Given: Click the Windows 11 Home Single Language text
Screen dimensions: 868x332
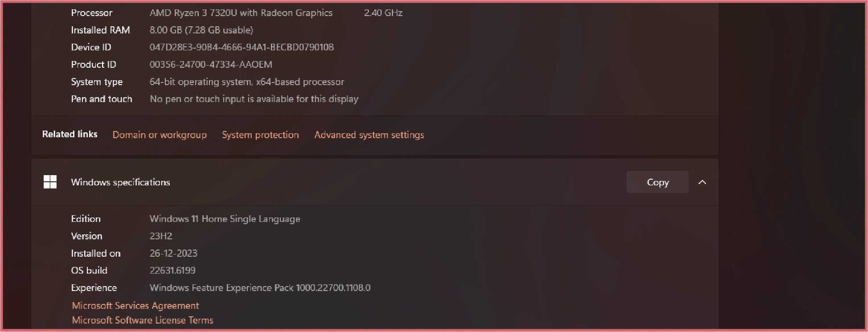Looking at the screenshot, I should pos(225,219).
